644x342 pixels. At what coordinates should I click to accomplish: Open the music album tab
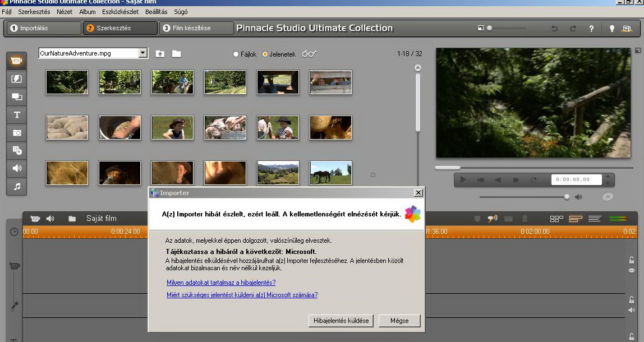(x=16, y=186)
